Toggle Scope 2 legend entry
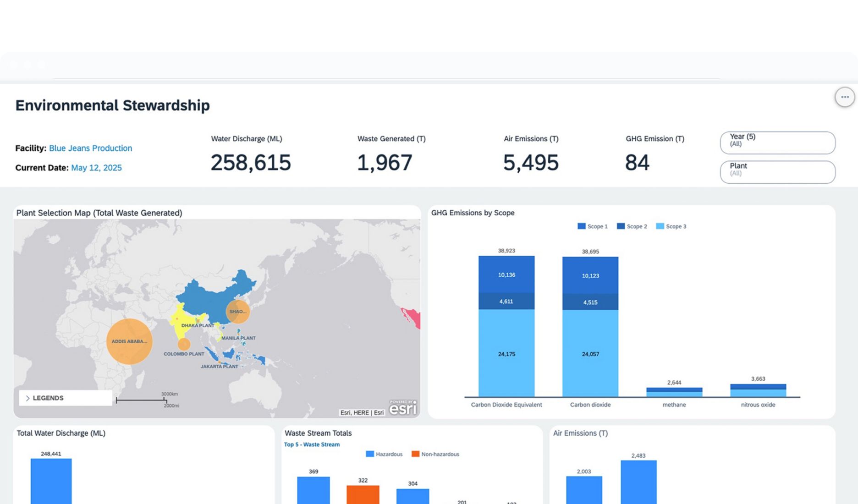The width and height of the screenshot is (858, 504). [632, 226]
